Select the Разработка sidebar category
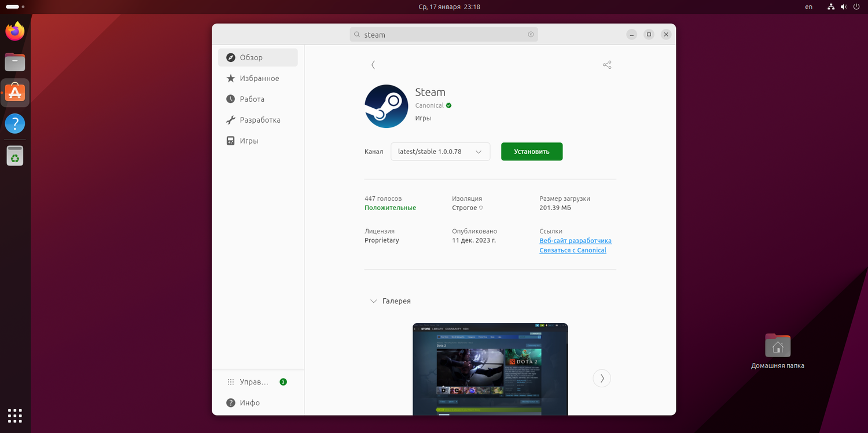Image resolution: width=868 pixels, height=433 pixels. 258,120
